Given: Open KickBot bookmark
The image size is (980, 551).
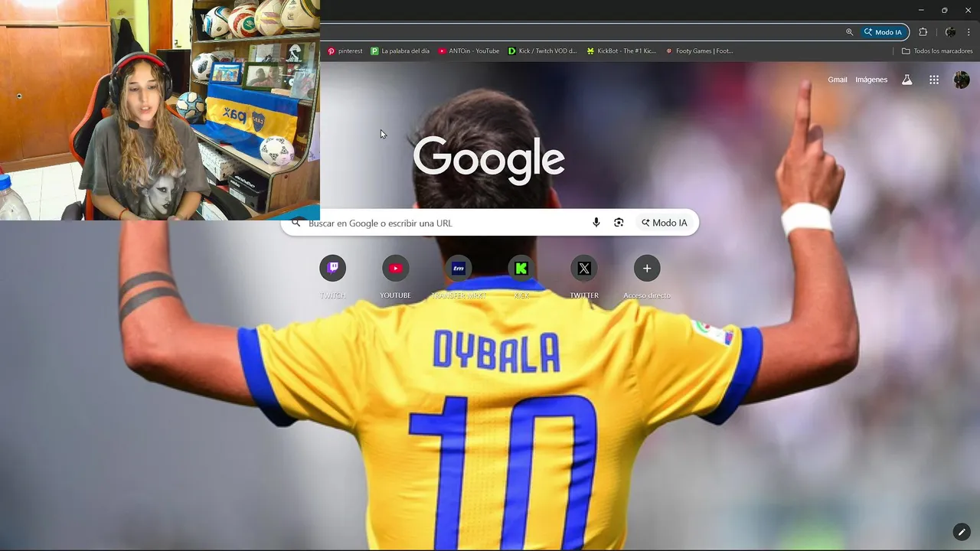Looking at the screenshot, I should [x=621, y=51].
